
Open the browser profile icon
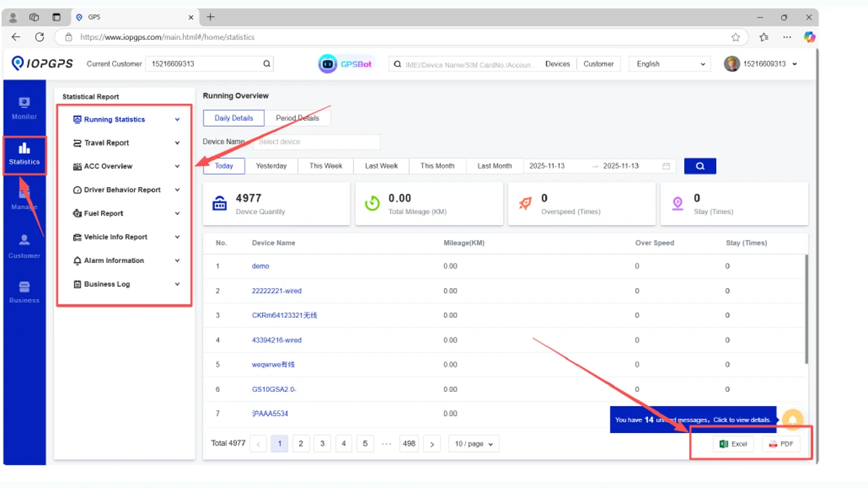13,17
